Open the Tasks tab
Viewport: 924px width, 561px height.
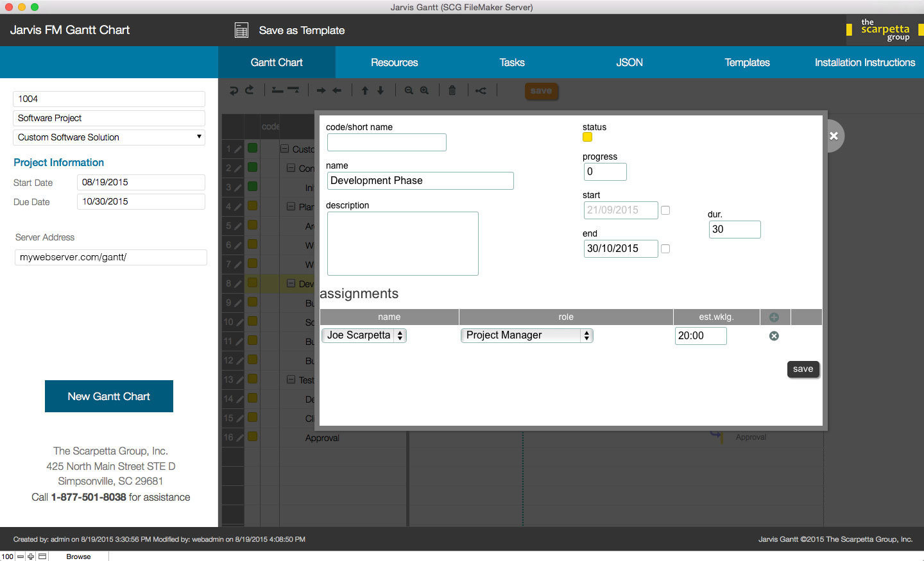click(x=512, y=62)
